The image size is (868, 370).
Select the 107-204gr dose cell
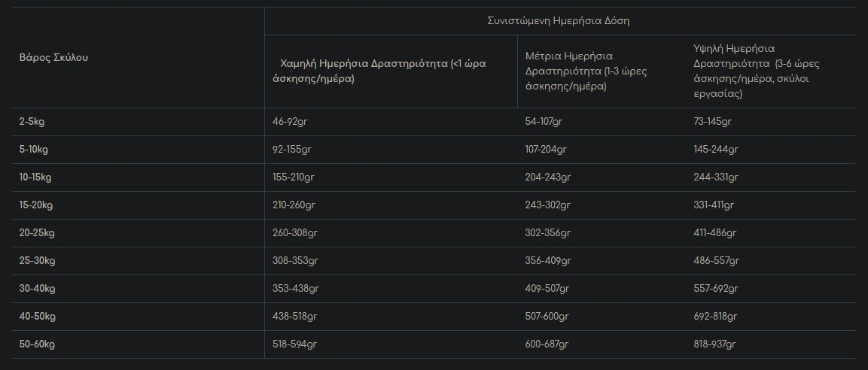tap(545, 150)
